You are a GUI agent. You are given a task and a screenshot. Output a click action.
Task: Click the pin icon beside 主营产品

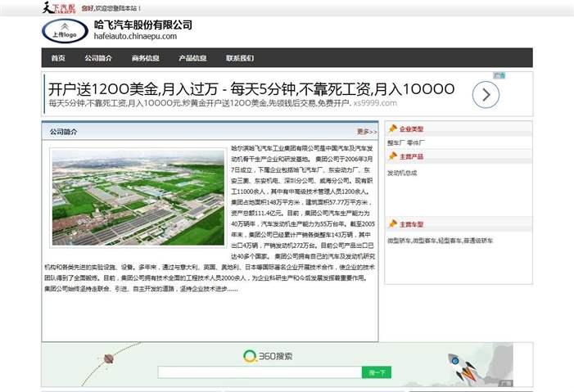(x=393, y=156)
